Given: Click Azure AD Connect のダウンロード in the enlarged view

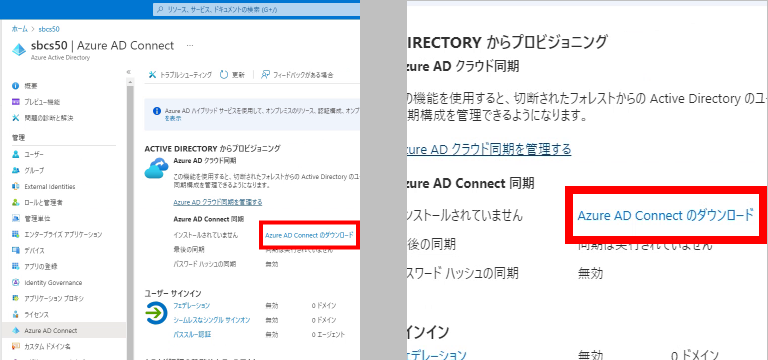Looking at the screenshot, I should (x=666, y=215).
